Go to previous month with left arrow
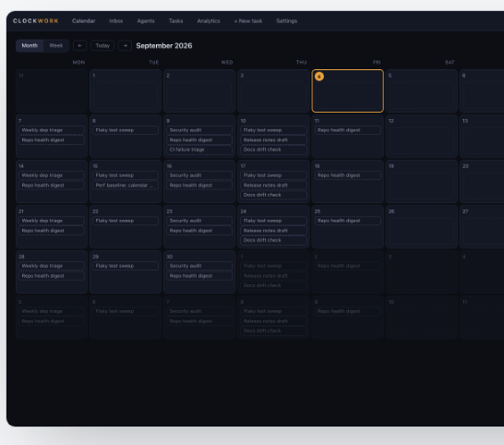This screenshot has width=504, height=445. (x=79, y=45)
